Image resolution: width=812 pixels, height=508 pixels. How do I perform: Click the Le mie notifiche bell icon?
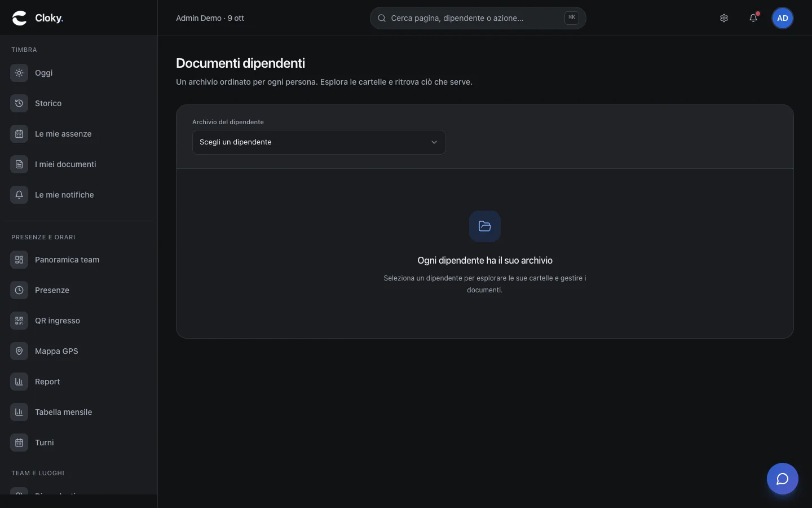[x=19, y=195]
